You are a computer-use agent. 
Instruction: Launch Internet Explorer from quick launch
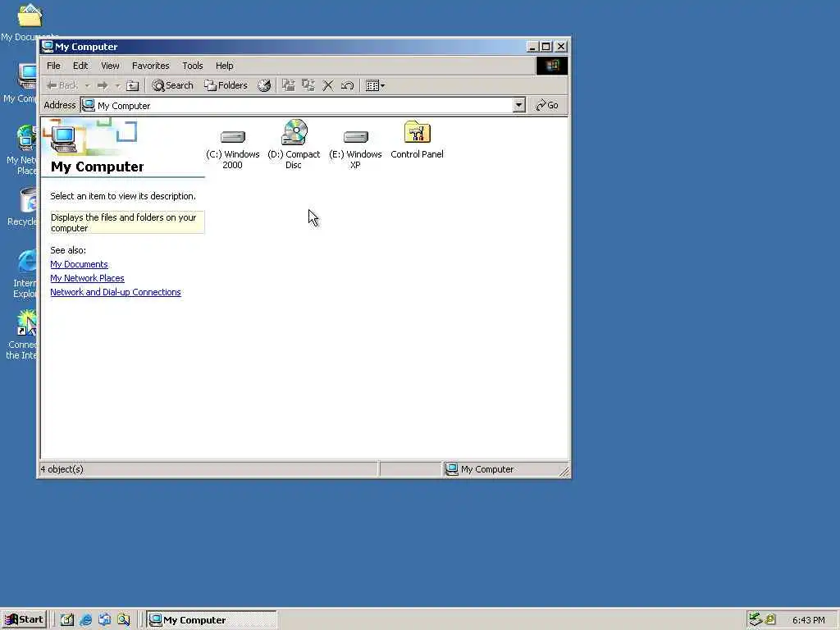coord(85,620)
